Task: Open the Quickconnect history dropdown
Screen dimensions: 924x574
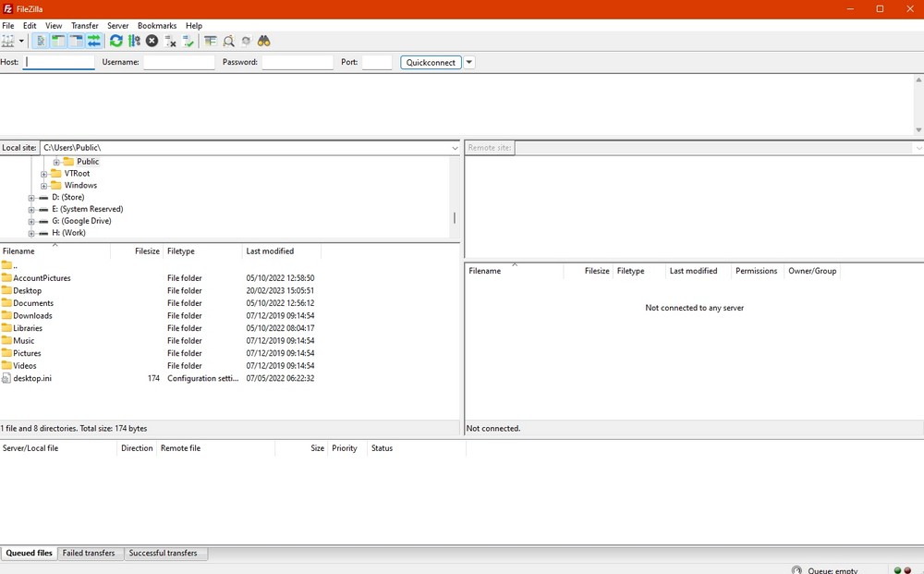Action: (469, 62)
